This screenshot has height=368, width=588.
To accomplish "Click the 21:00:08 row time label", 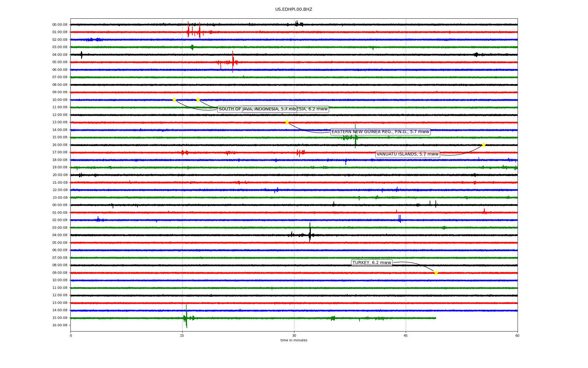I will pyautogui.click(x=60, y=183).
